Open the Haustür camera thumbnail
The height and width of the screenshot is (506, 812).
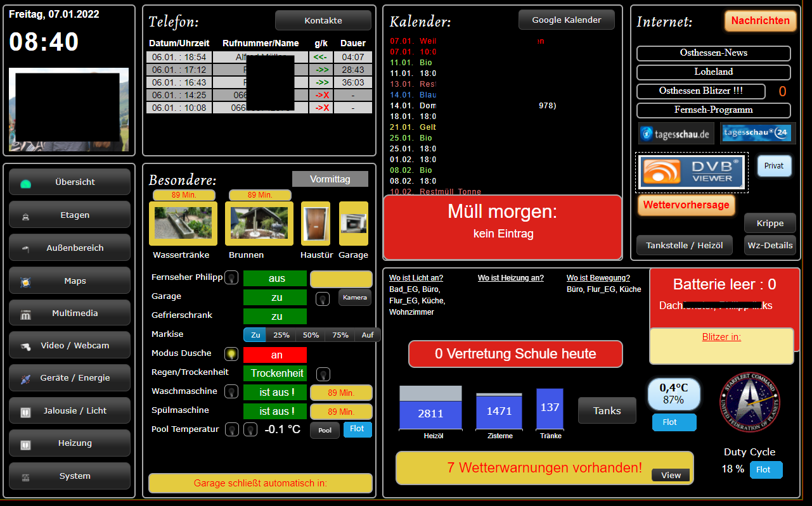[316, 223]
